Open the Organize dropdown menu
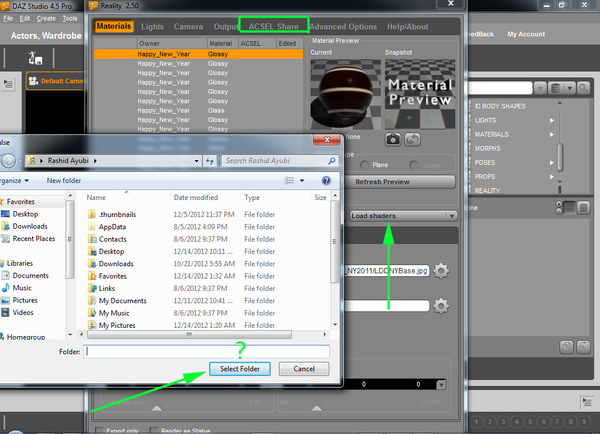Viewport: 600px width, 434px height. tap(15, 180)
